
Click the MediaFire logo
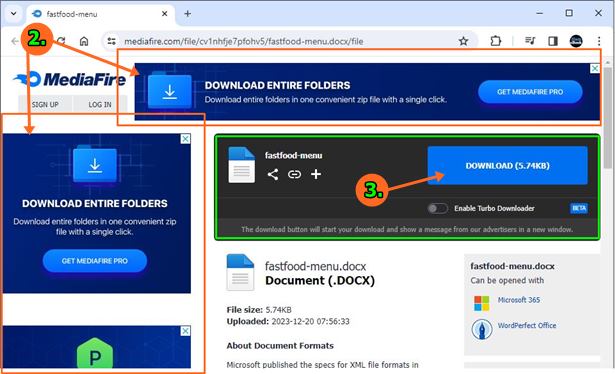point(70,79)
